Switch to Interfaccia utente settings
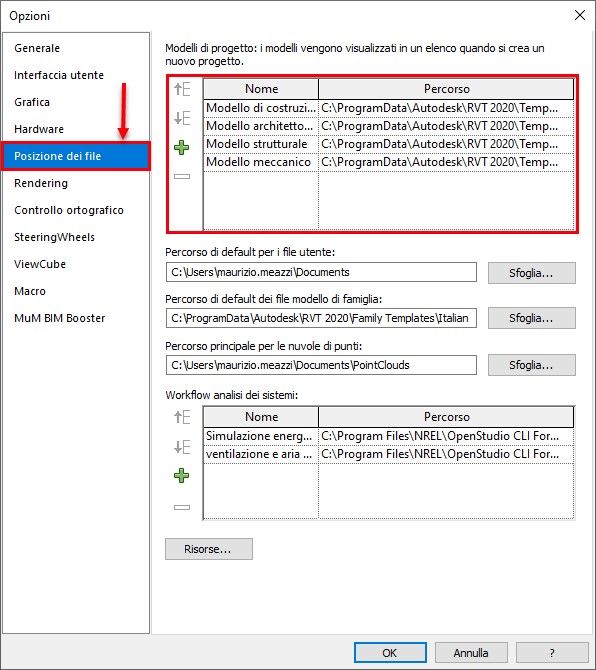This screenshot has height=670, width=596. [59, 75]
